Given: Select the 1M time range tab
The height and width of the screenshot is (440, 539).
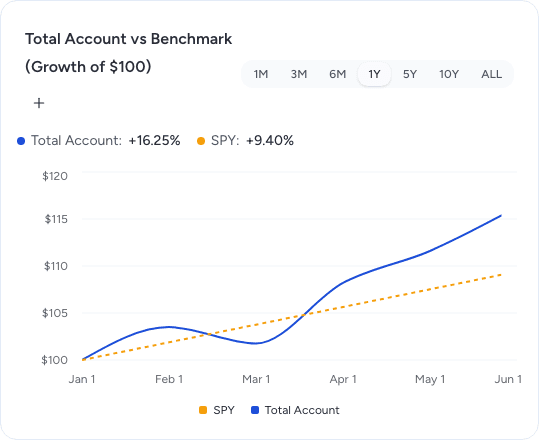Looking at the screenshot, I should coord(261,74).
